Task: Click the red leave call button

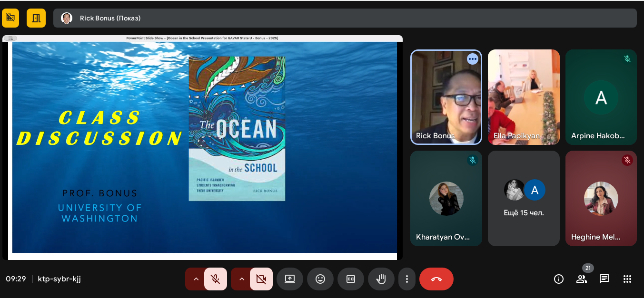Action: pos(436,279)
